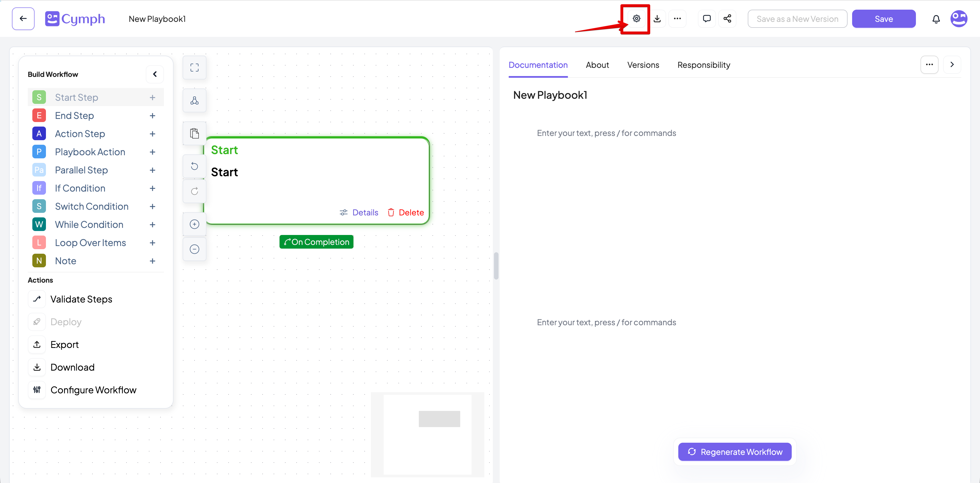The height and width of the screenshot is (483, 980).
Task: Undo the last canvas change
Action: click(195, 166)
